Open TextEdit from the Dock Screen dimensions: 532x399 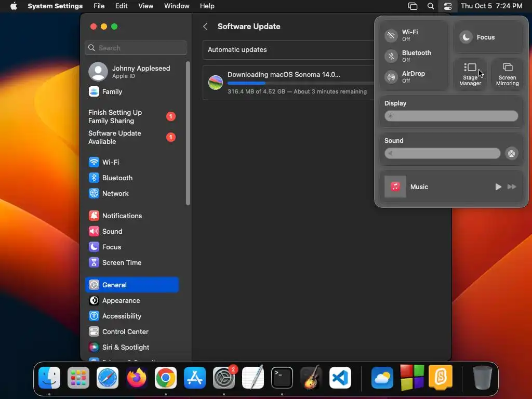pos(253,378)
